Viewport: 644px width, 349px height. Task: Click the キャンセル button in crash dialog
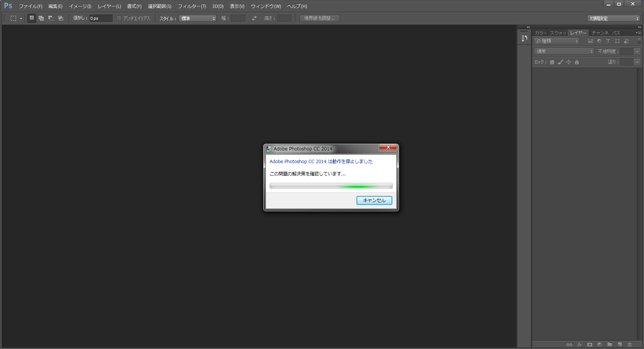click(x=374, y=200)
